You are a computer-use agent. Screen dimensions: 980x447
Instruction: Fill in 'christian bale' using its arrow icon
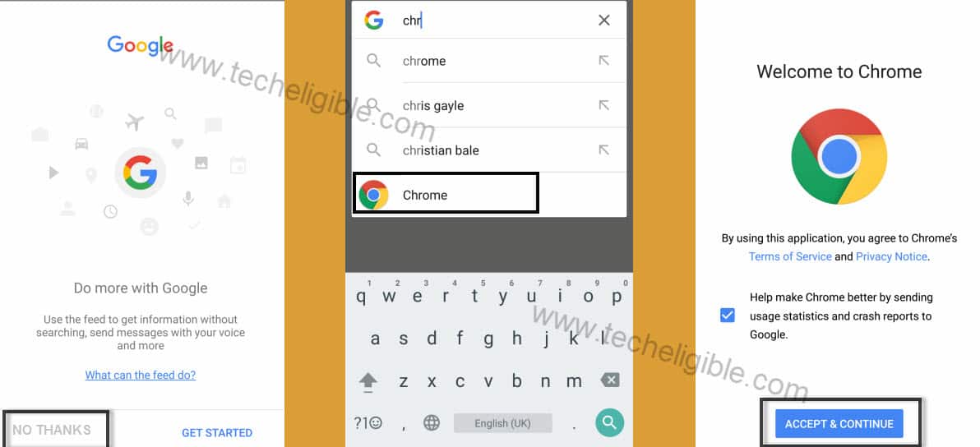click(x=603, y=150)
